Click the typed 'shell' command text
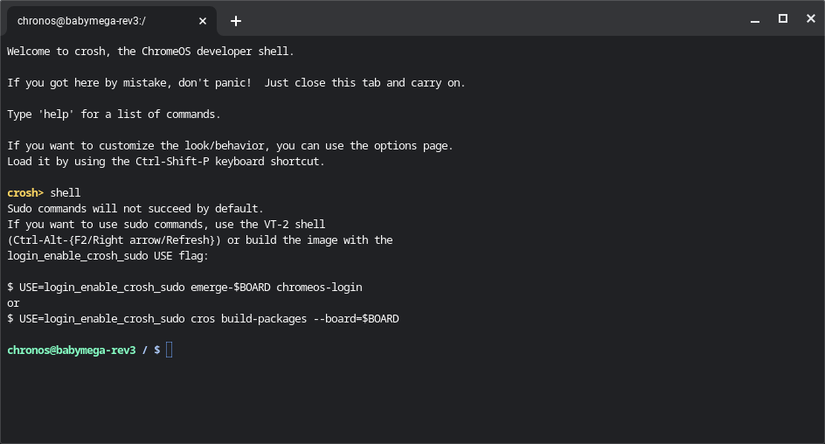The height and width of the screenshot is (444, 825). (65, 192)
